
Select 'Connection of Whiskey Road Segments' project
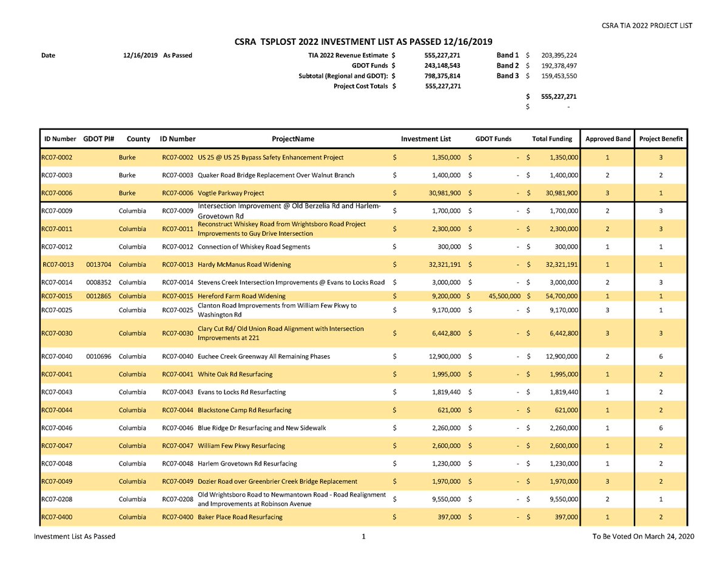(254, 247)
